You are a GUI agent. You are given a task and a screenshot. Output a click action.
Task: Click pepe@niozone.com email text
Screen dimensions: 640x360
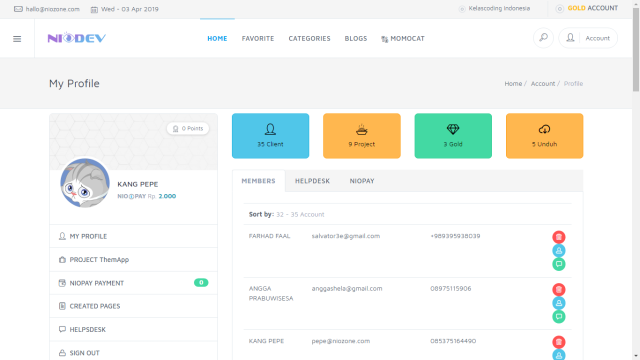(x=341, y=341)
